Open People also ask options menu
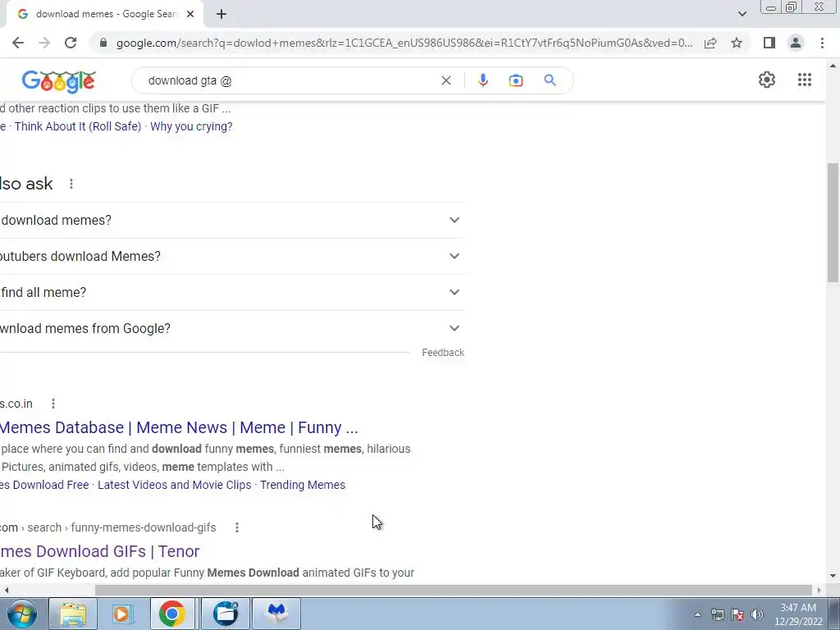Image resolution: width=840 pixels, height=630 pixels. (x=71, y=184)
